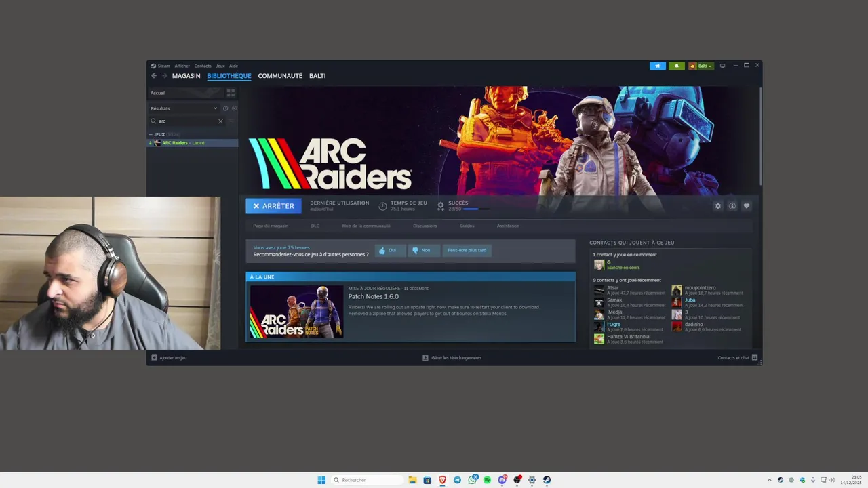
Task: Toggle grid view icon next to Accueil
Action: [x=231, y=93]
